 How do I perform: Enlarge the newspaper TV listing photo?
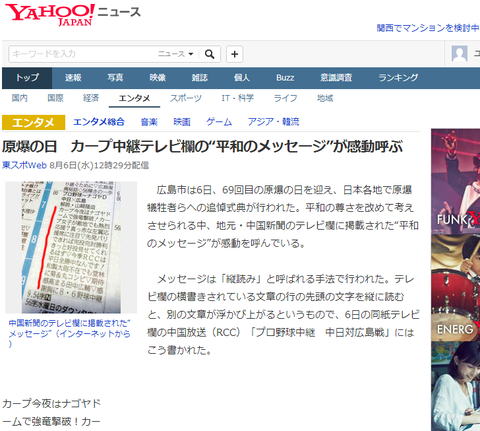coord(71,247)
